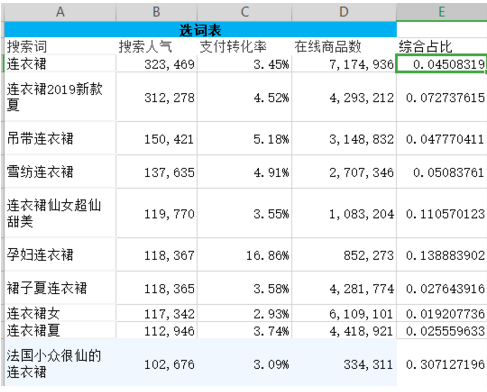This screenshot has height=392, width=487.
Task: Select column E header
Action: point(442,12)
